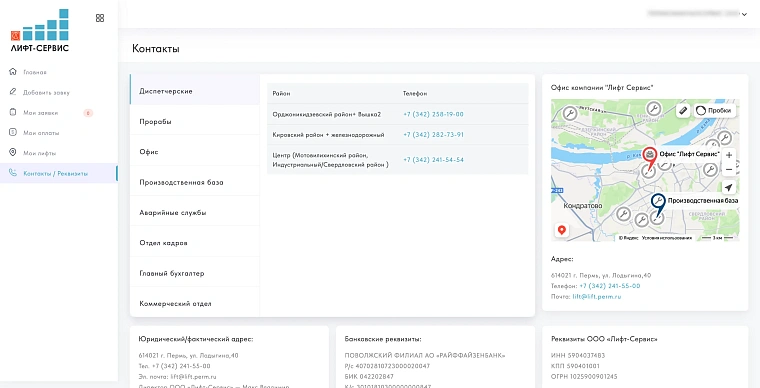Toggle Пробки traffic layer on map
The image size is (760, 388).
tap(714, 110)
